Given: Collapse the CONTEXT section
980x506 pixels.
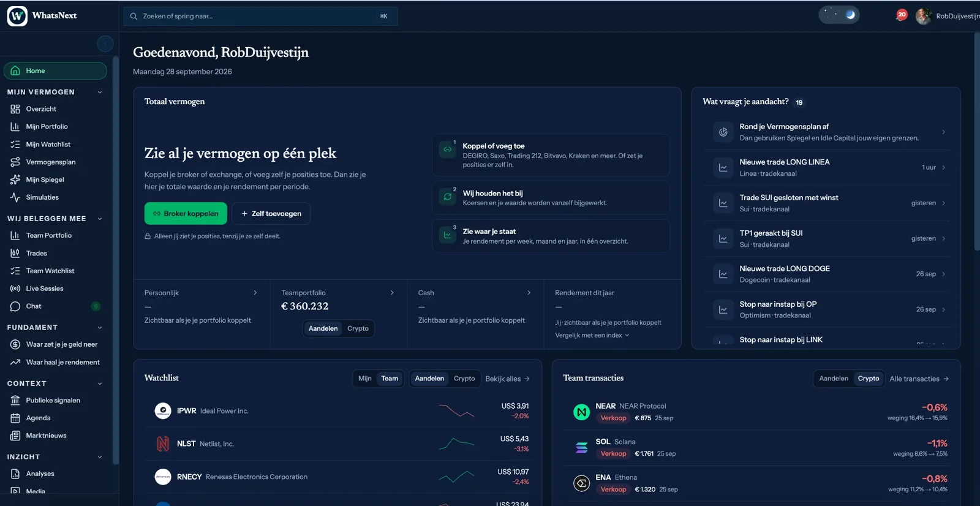Looking at the screenshot, I should coord(100,383).
